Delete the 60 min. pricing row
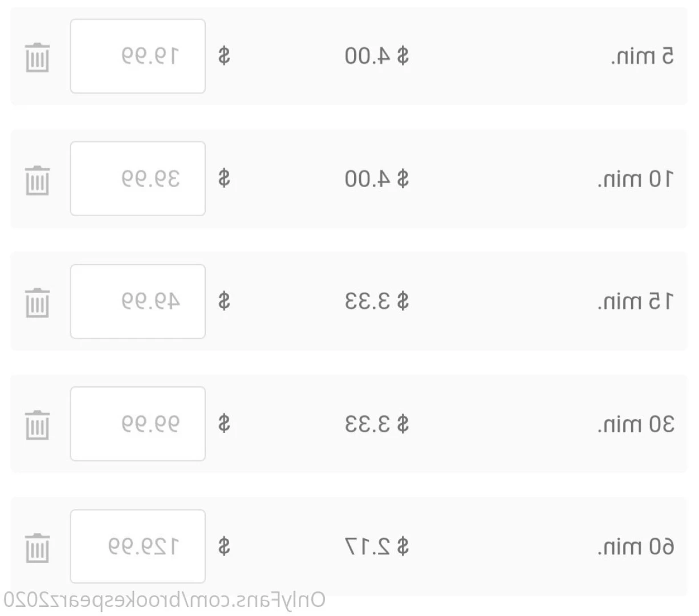Screen dimensions: 699x616 point(38,548)
